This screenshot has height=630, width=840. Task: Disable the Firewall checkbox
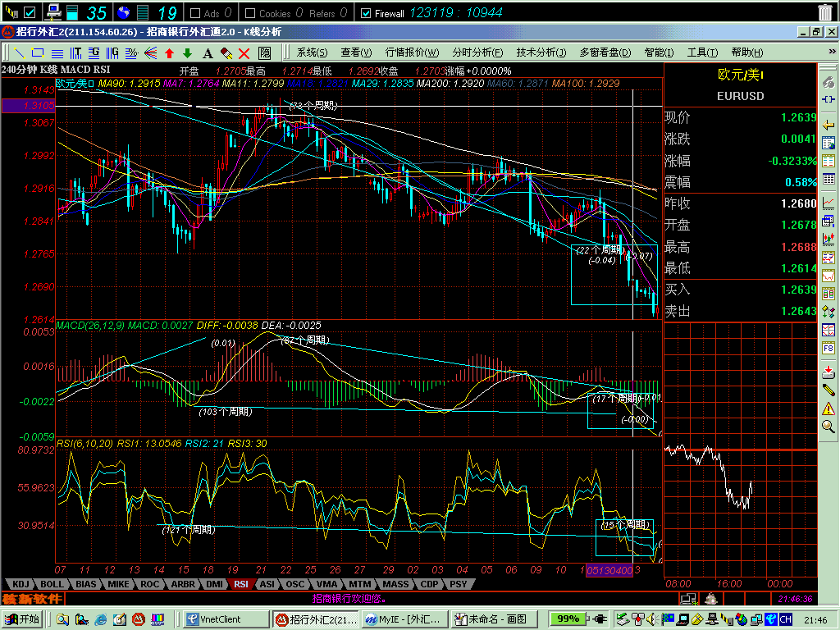tap(366, 13)
